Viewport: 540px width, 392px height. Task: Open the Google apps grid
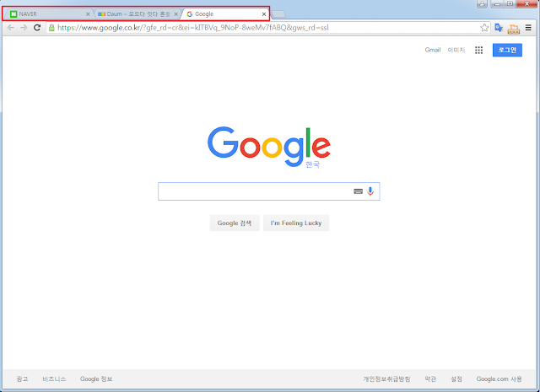click(478, 51)
